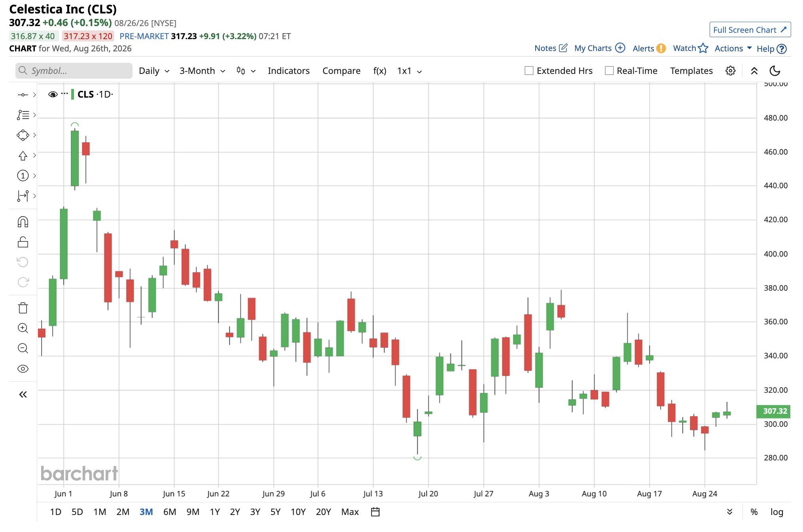Open the arrow marker tools
The image size is (803, 532).
pyautogui.click(x=23, y=156)
